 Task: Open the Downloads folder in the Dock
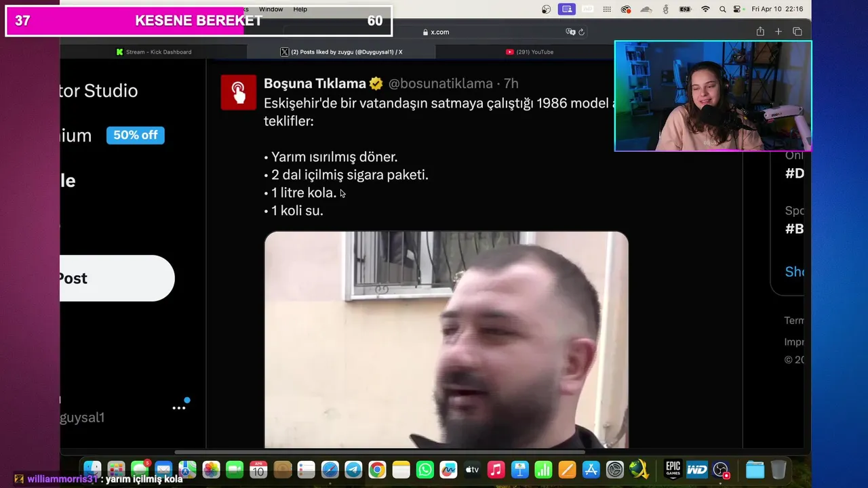pyautogui.click(x=755, y=470)
